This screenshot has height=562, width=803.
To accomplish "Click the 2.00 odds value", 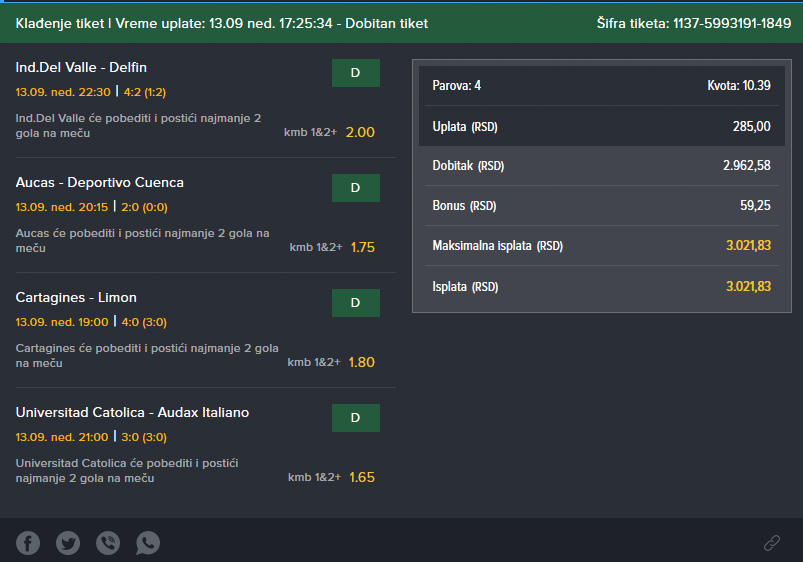I will point(360,132).
